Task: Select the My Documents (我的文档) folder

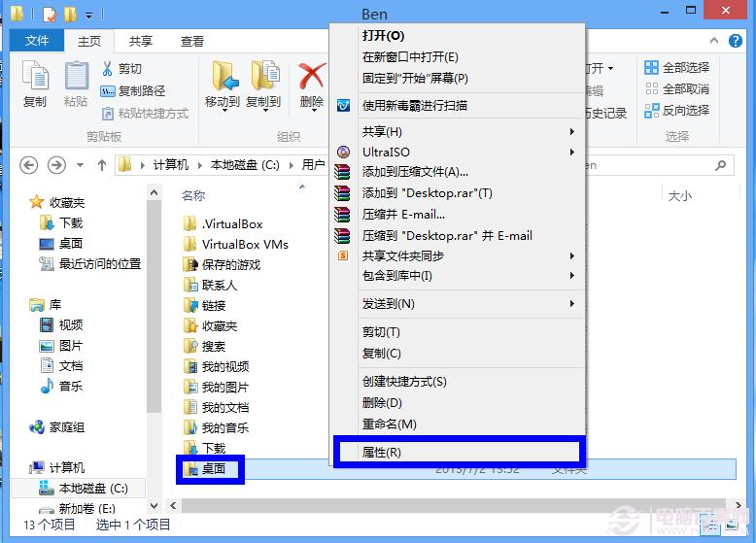Action: [x=216, y=408]
